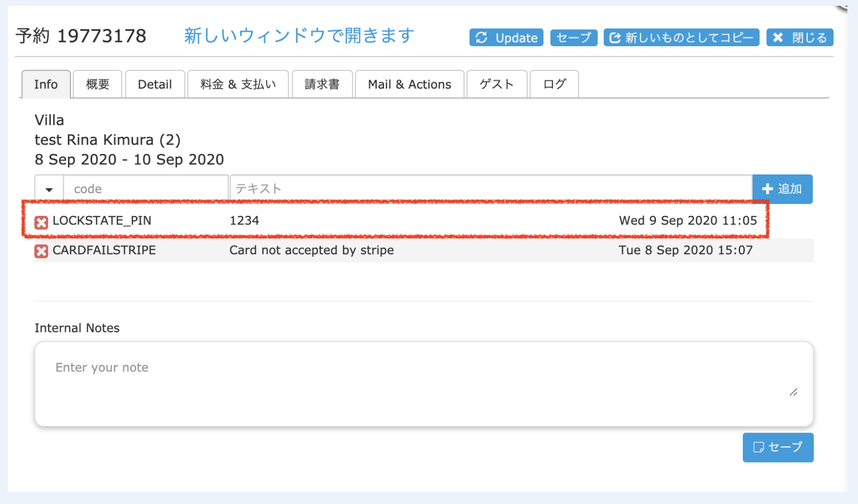Go to the Detail tab
Viewport: 858px width, 504px height.
click(155, 84)
